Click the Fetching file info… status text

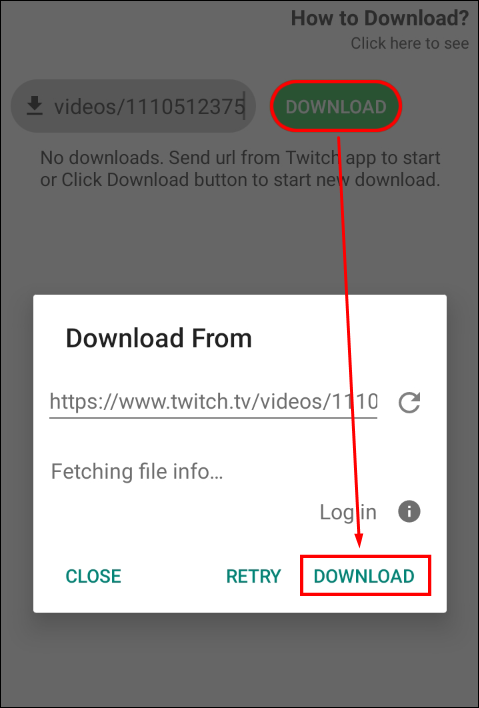[137, 471]
